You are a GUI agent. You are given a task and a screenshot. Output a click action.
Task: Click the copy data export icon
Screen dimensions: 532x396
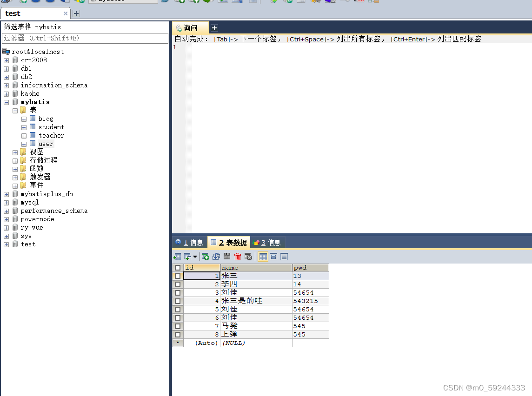[187, 257]
